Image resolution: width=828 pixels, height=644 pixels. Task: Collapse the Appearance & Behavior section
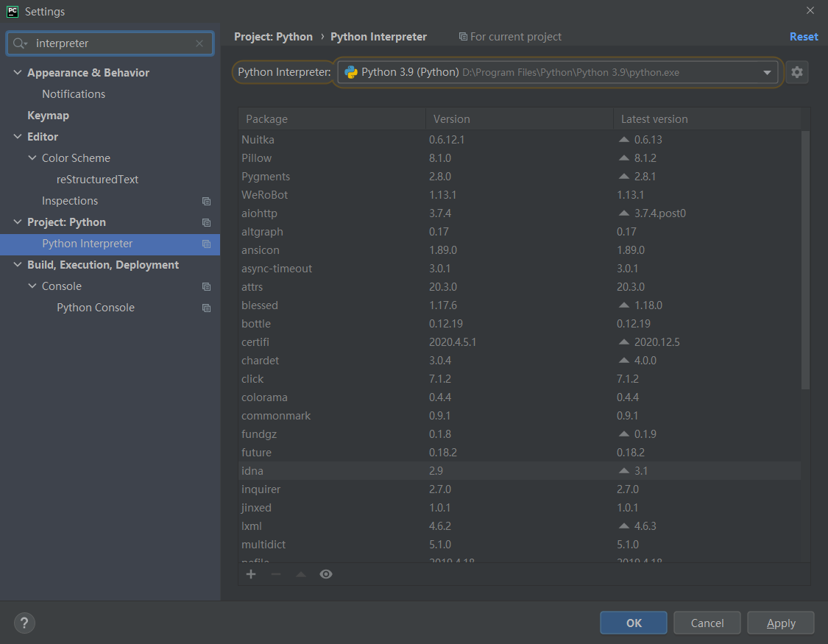[18, 73]
